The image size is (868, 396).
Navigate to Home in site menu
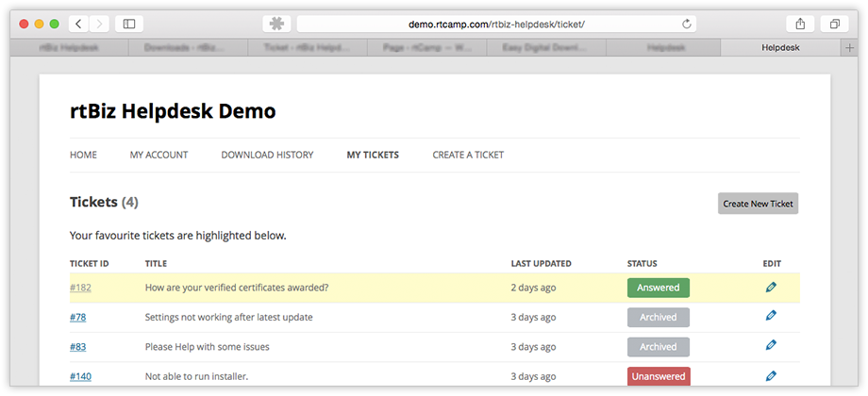[x=83, y=155]
